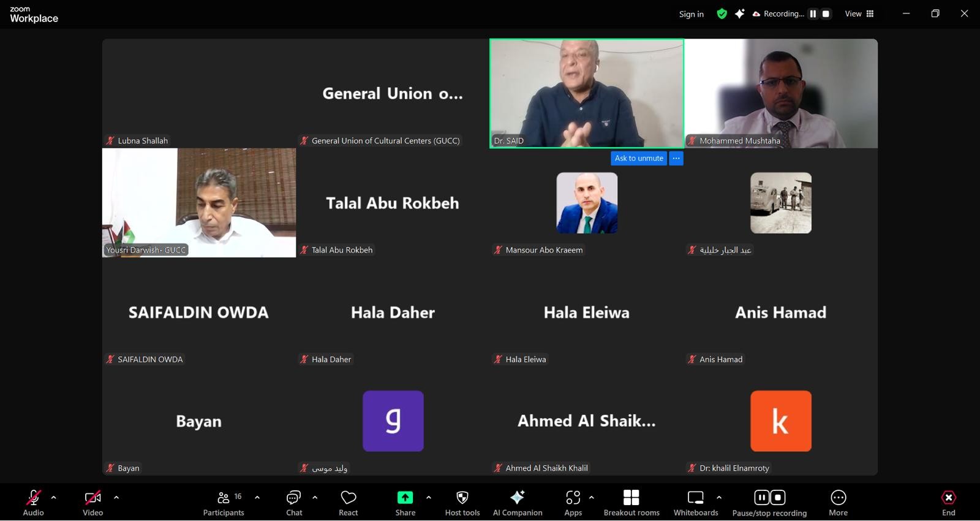Expand Video options arrow
The image size is (980, 521).
tap(116, 497)
